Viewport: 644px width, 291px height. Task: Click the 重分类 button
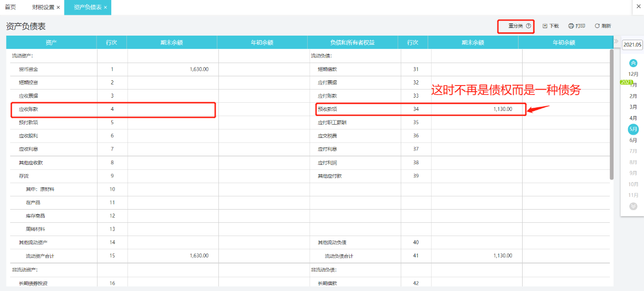(x=516, y=26)
